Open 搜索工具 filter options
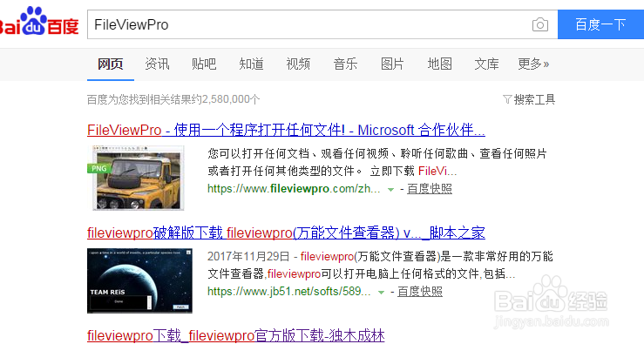The width and height of the screenshot is (644, 344). pyautogui.click(x=529, y=99)
